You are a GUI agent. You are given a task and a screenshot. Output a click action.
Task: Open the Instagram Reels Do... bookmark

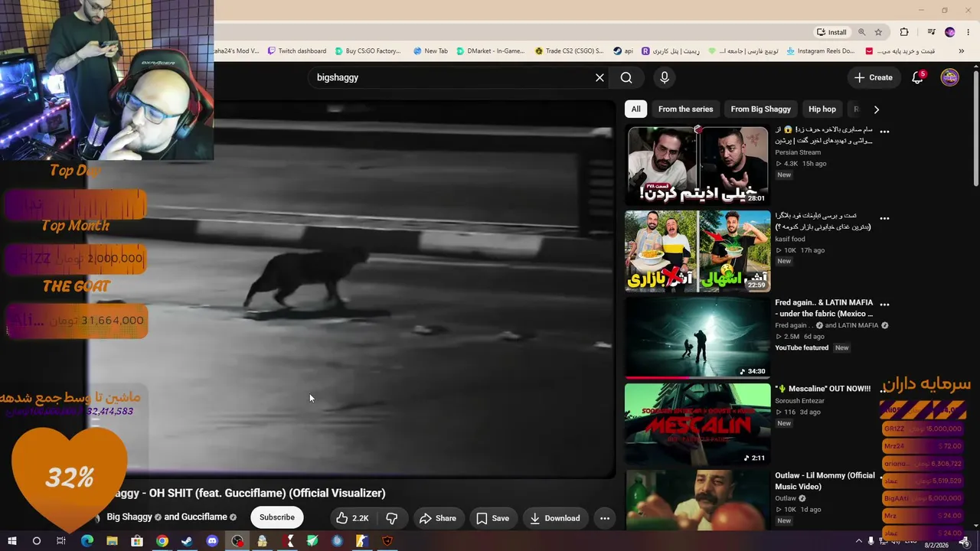(x=821, y=51)
